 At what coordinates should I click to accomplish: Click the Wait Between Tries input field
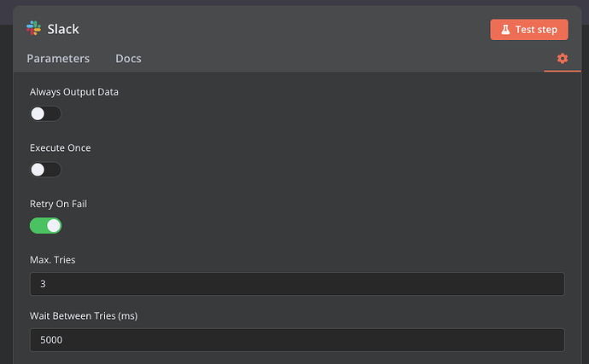[x=296, y=340]
